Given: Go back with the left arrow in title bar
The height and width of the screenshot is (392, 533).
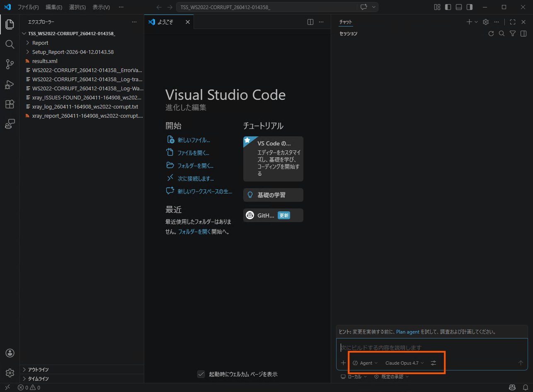Looking at the screenshot, I should click(159, 7).
